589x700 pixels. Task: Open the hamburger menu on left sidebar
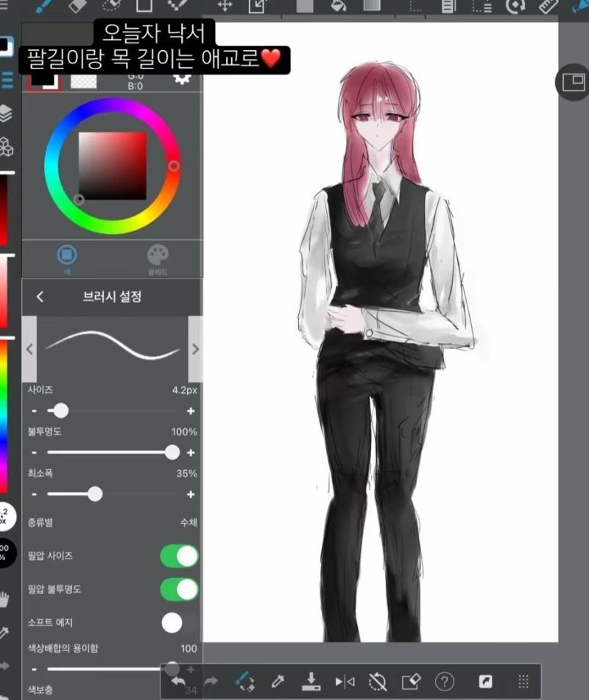(7, 80)
